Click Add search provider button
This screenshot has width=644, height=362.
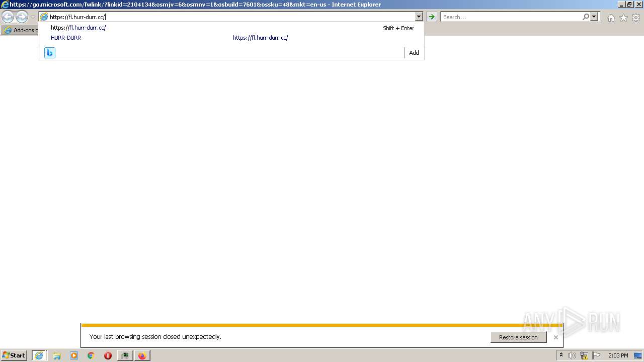tap(414, 53)
